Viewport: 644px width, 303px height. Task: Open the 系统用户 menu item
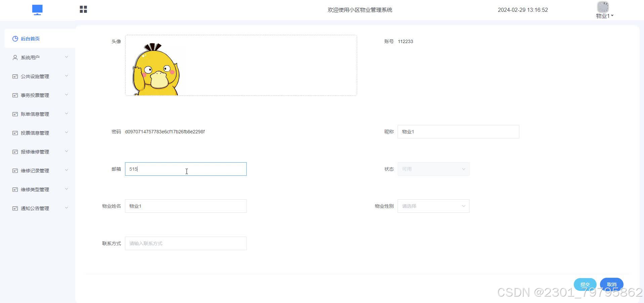point(40,58)
